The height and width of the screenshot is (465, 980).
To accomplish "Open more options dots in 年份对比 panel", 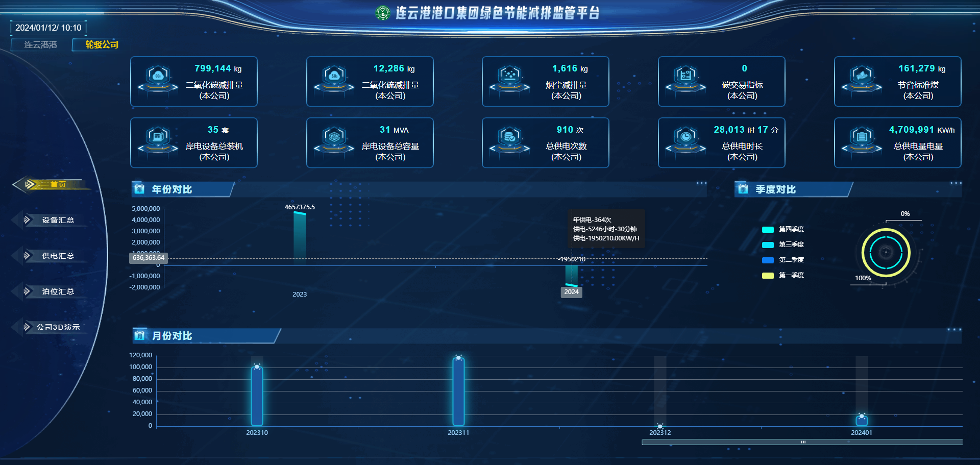I will click(702, 183).
